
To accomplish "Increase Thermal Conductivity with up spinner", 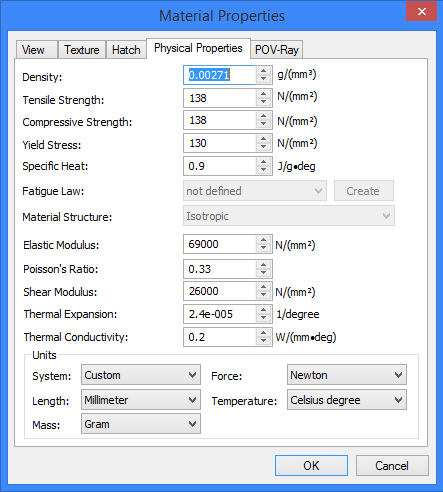I will click(264, 333).
